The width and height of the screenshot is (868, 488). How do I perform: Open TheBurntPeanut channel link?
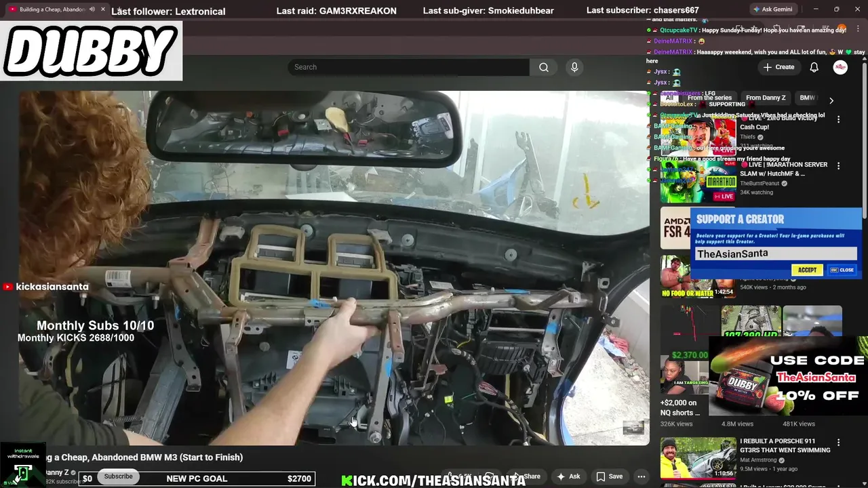click(x=759, y=184)
